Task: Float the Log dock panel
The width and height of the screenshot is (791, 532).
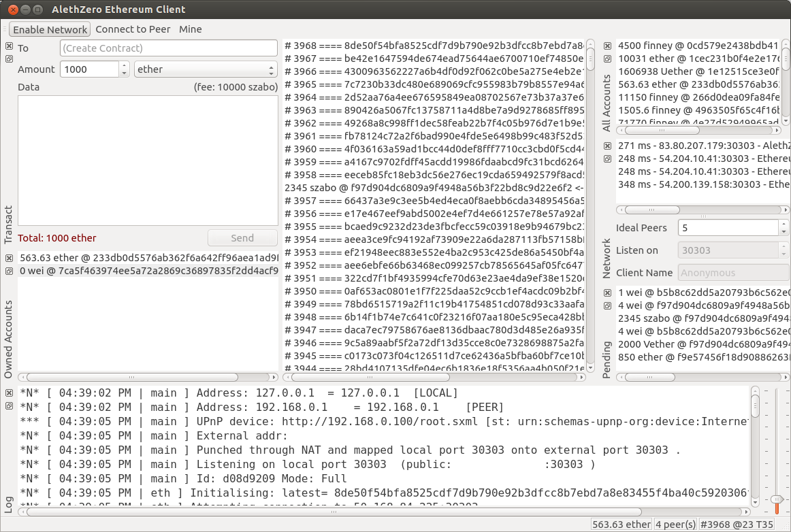Action: point(9,406)
